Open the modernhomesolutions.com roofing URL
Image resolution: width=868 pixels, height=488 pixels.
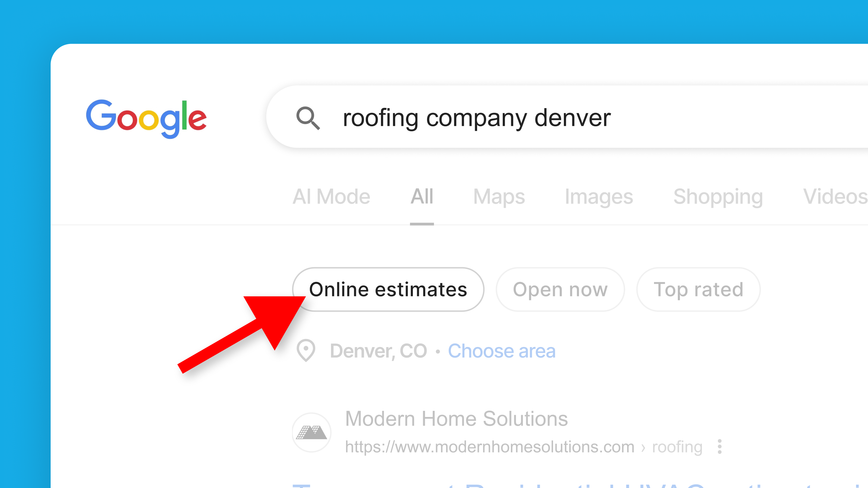pos(524,447)
